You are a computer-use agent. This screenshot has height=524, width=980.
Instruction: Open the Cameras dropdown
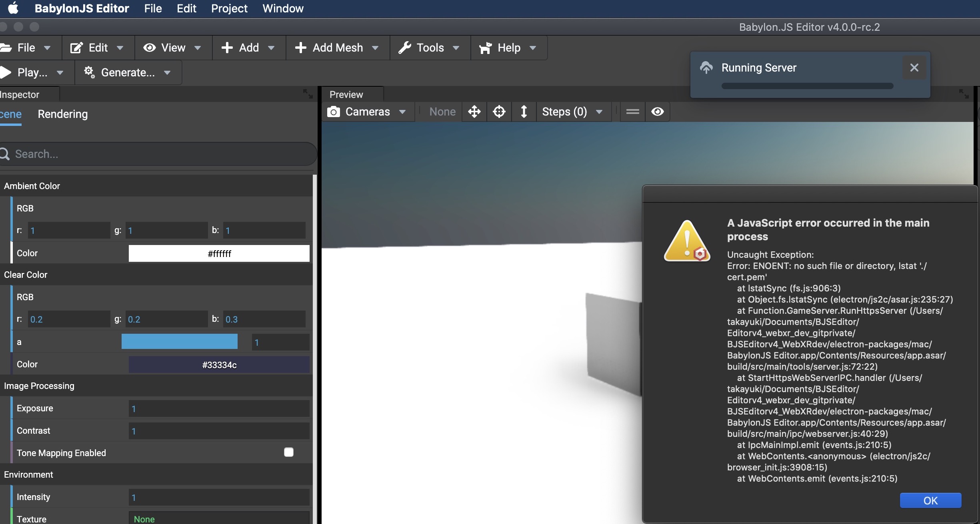coord(367,112)
